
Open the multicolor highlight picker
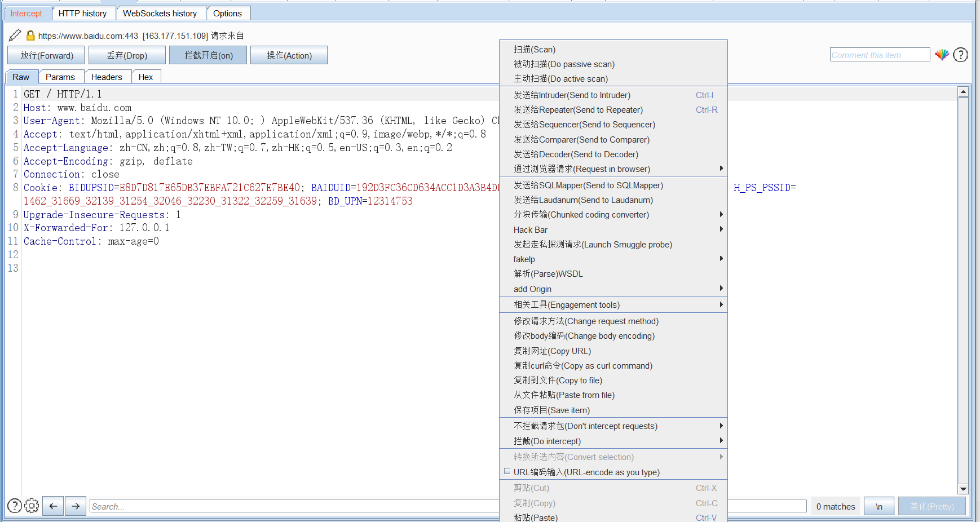[942, 55]
